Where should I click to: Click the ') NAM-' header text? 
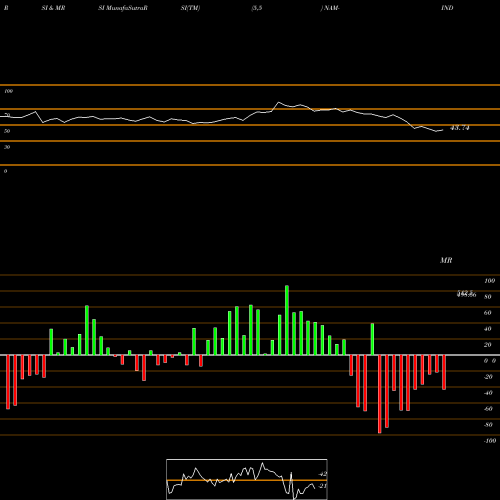pyautogui.click(x=330, y=8)
